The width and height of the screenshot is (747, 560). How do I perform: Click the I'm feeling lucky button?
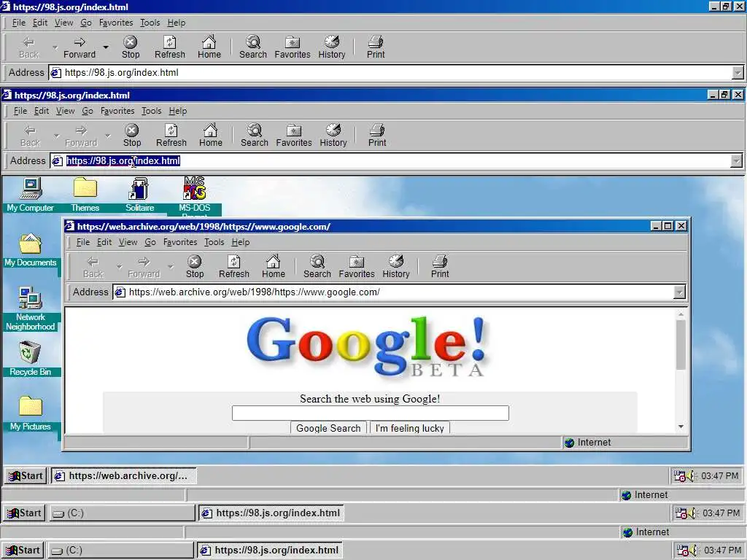coord(410,427)
